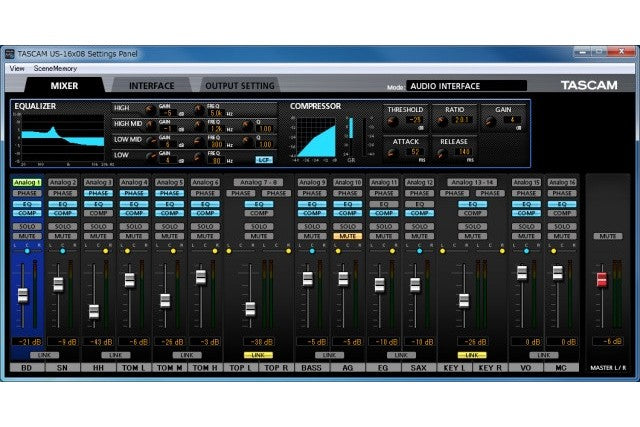The height and width of the screenshot is (427, 640).
Task: Click the LOW band FREQ knob
Action: 199,157
